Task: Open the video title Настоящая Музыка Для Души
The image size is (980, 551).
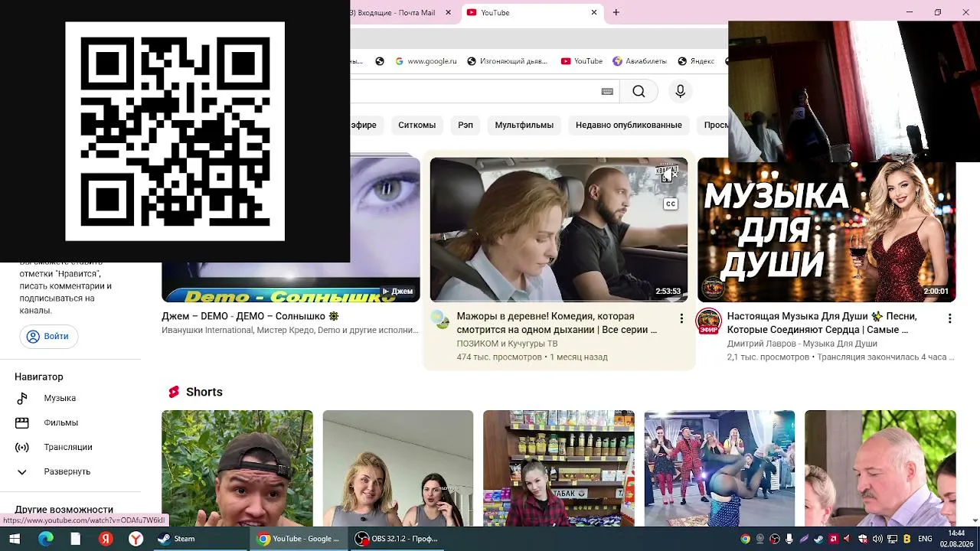Action: 822,323
